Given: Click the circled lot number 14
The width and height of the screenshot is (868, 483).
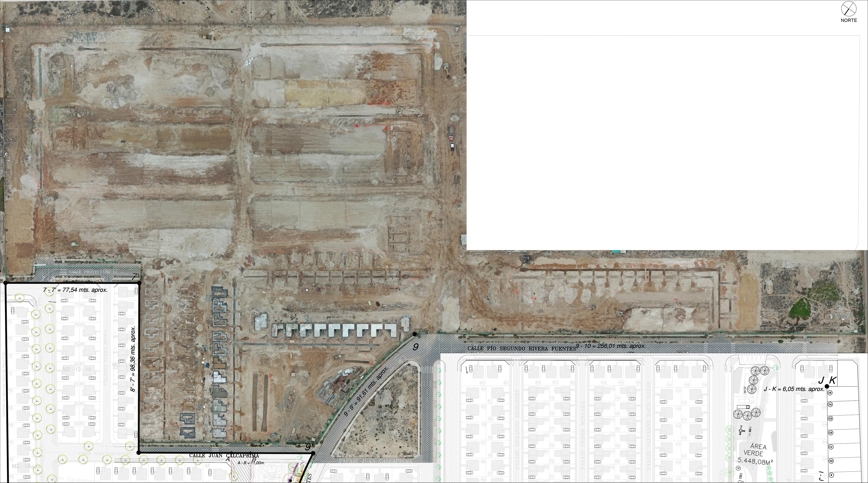Looking at the screenshot, I should [830, 404].
